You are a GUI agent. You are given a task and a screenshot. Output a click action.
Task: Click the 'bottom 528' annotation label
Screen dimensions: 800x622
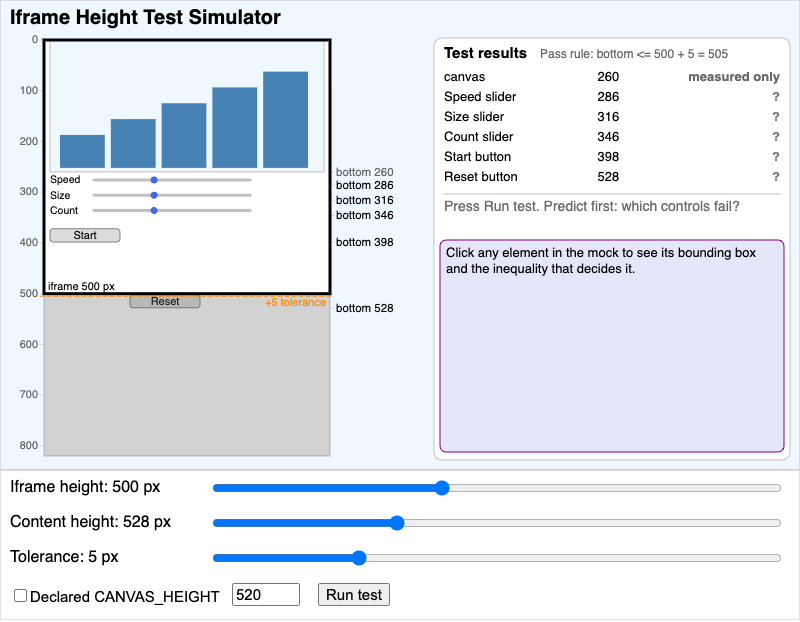point(364,308)
